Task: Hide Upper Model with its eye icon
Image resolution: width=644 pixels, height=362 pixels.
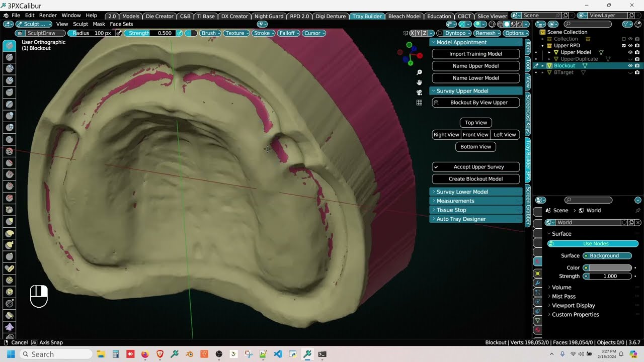Action: [630, 52]
